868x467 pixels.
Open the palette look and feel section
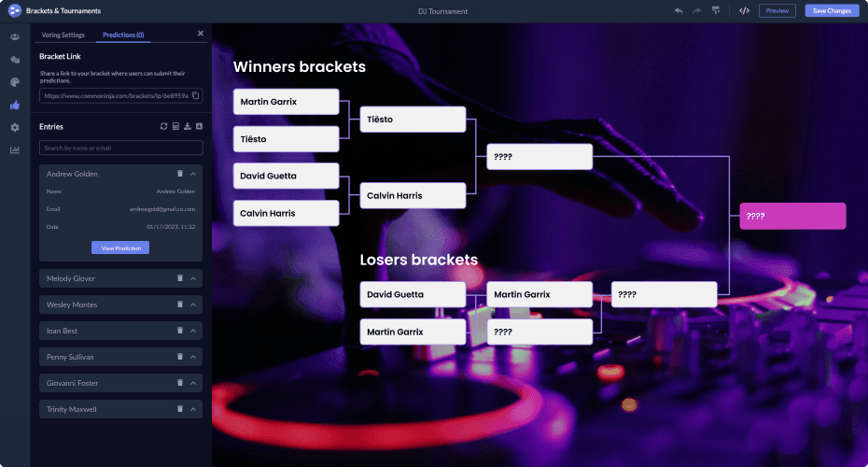pyautogui.click(x=15, y=82)
